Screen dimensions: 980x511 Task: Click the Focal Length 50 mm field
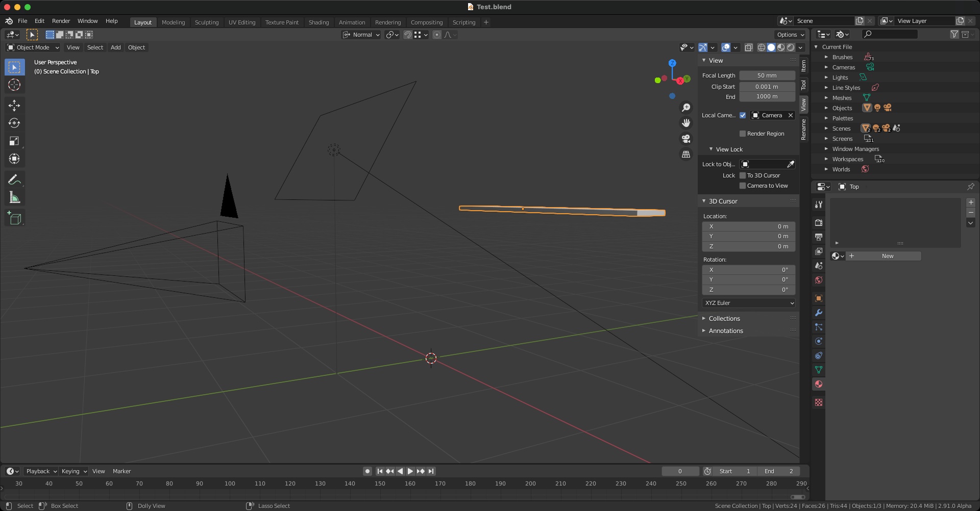pos(767,75)
